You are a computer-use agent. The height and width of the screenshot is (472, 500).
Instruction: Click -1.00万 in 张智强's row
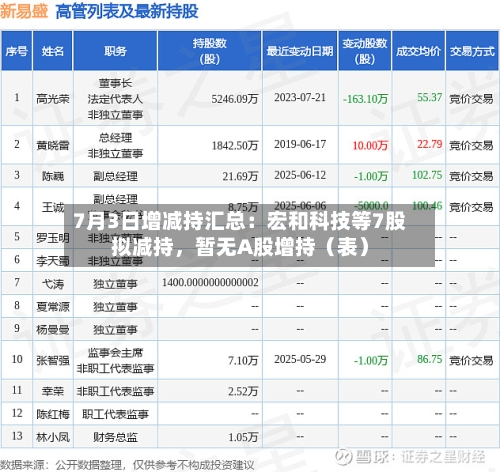(371, 360)
